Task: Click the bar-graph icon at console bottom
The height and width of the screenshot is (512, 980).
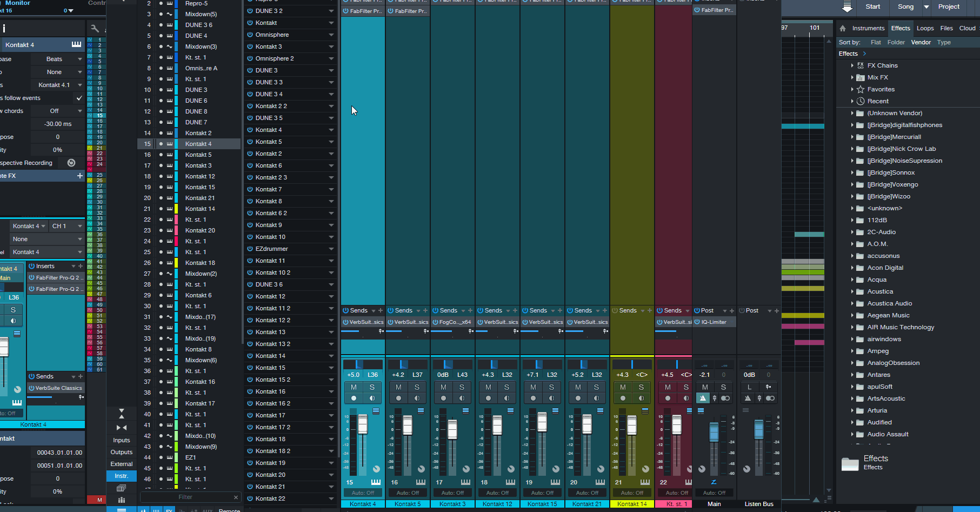Action: [122, 500]
